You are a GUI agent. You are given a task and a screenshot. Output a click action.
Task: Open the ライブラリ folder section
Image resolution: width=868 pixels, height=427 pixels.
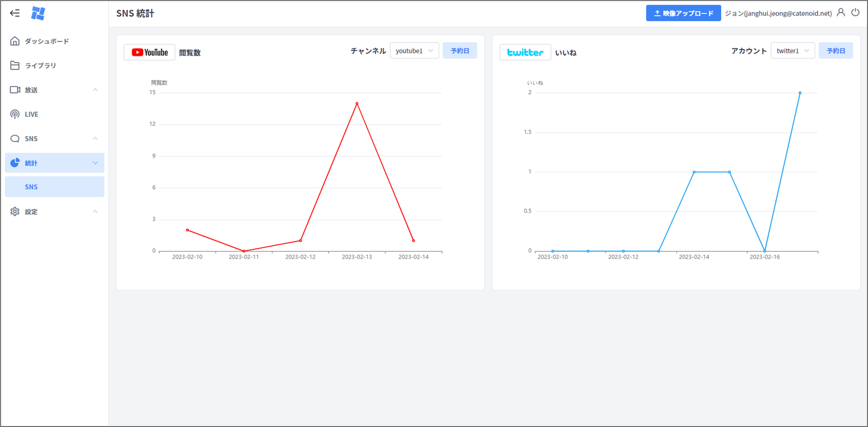40,65
